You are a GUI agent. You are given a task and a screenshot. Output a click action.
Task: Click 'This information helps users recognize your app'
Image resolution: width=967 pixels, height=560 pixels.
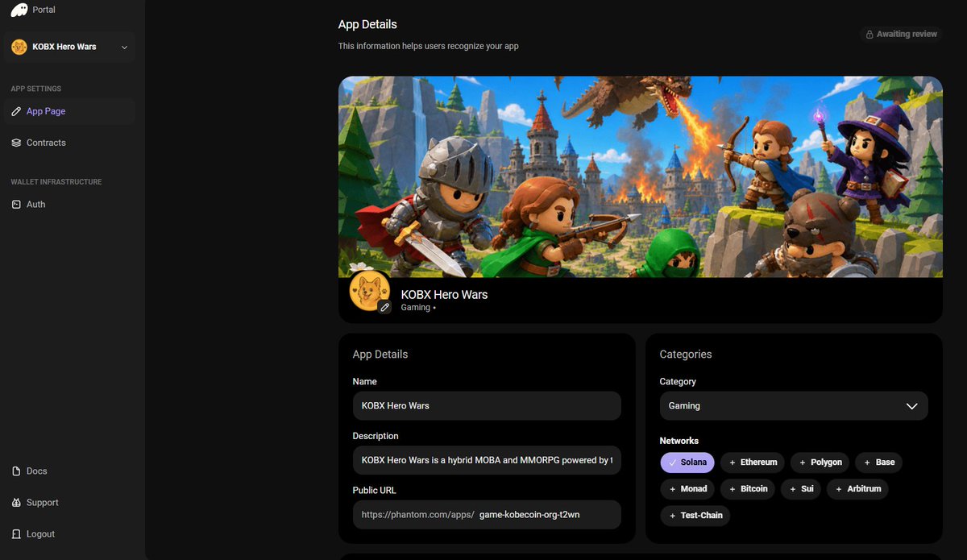click(x=429, y=47)
